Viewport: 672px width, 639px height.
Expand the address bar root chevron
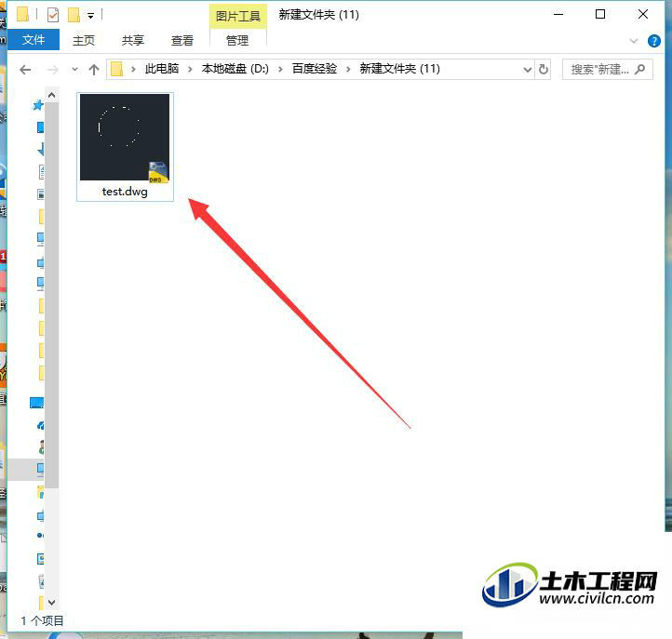tap(133, 69)
